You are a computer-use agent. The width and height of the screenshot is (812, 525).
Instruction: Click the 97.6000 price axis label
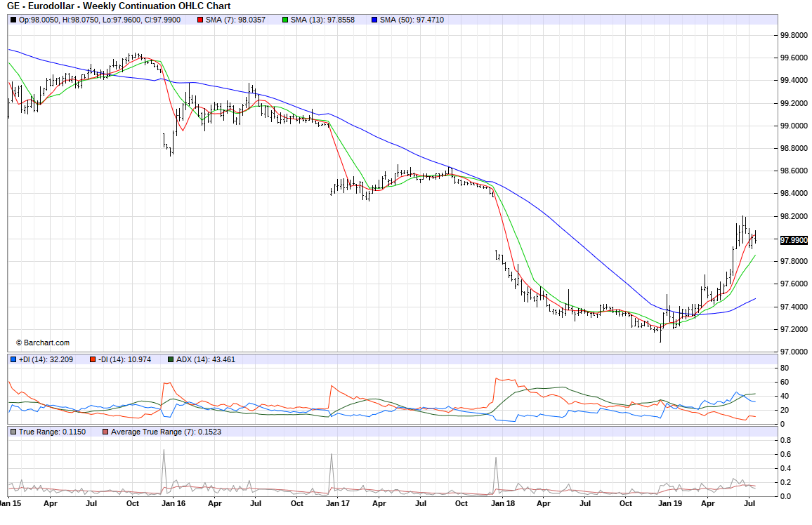tap(794, 284)
